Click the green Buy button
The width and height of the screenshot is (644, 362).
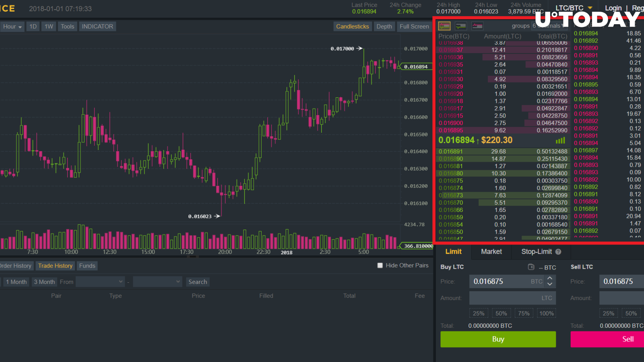(x=498, y=339)
